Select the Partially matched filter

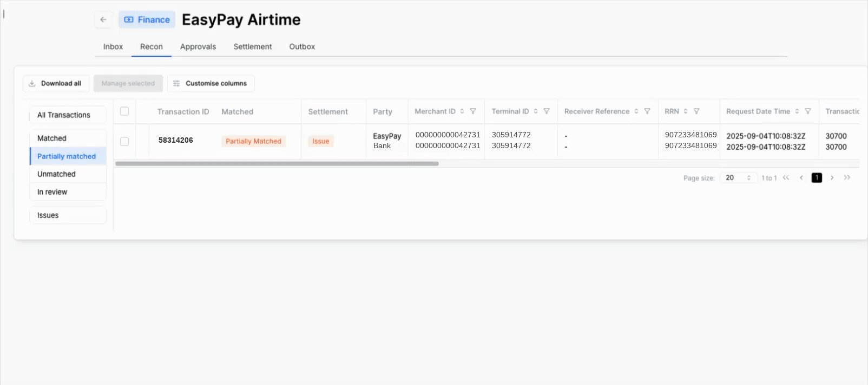coord(68,156)
